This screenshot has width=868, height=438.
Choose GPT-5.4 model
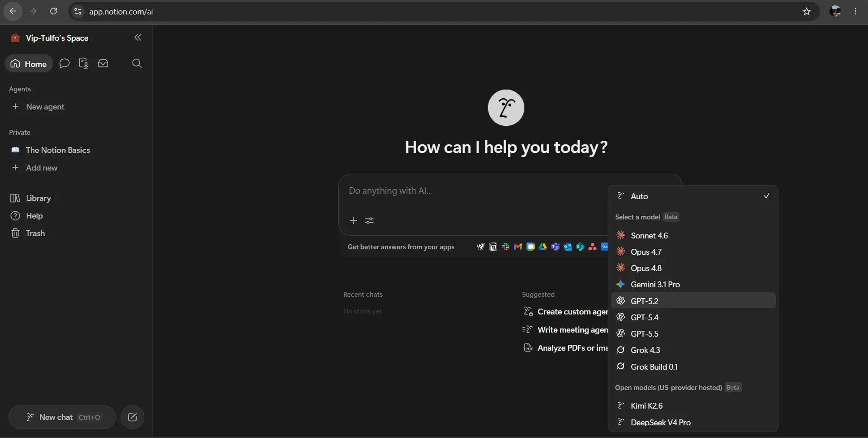693,317
